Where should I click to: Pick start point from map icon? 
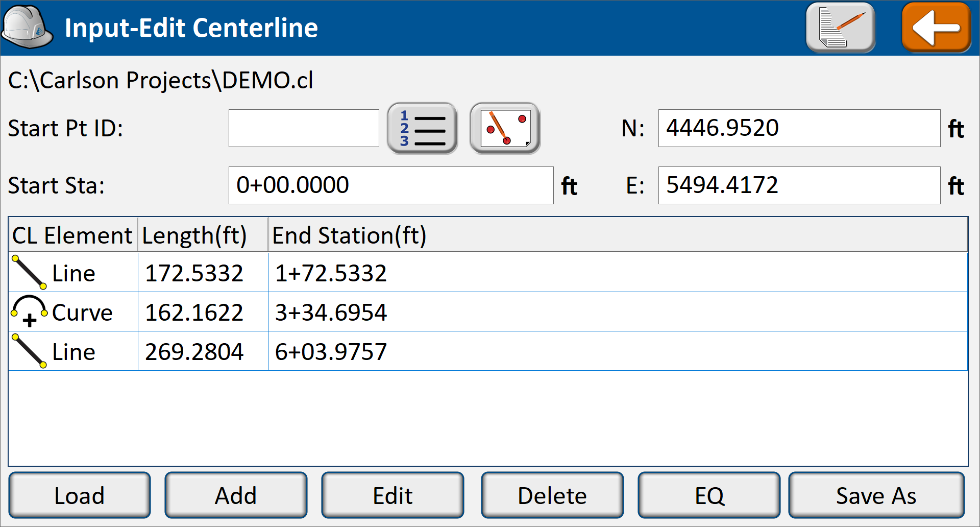(x=505, y=128)
